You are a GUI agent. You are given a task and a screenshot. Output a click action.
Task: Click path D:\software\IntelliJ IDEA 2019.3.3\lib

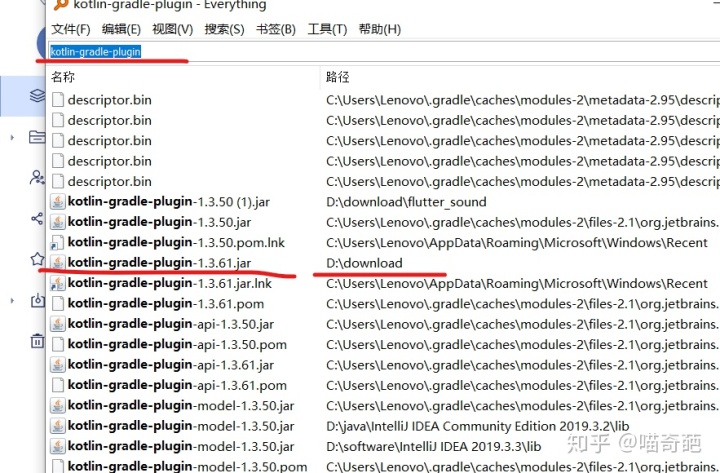(x=433, y=446)
